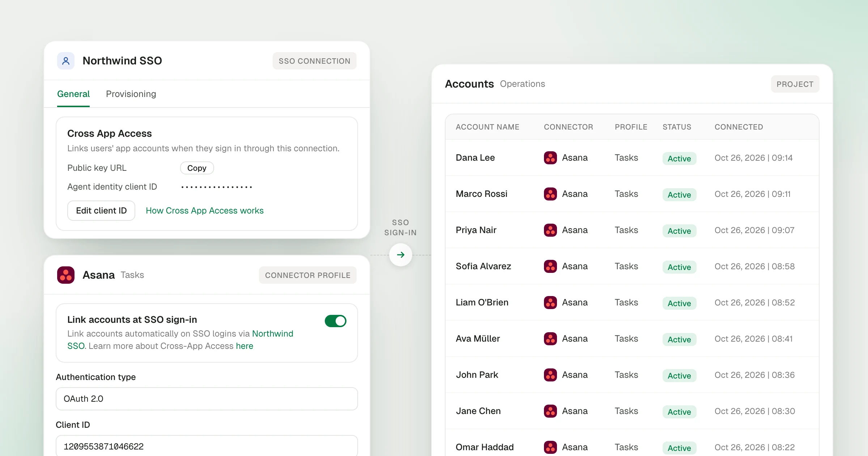The height and width of the screenshot is (456, 868).
Task: Select the John Park account name
Action: point(477,375)
